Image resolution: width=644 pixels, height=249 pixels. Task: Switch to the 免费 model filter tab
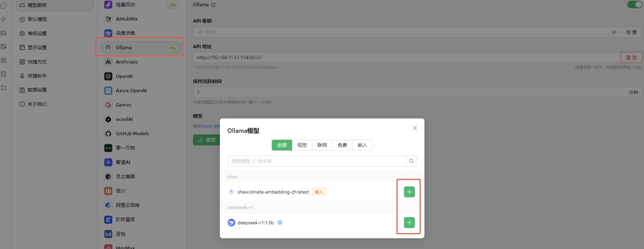[342, 145]
